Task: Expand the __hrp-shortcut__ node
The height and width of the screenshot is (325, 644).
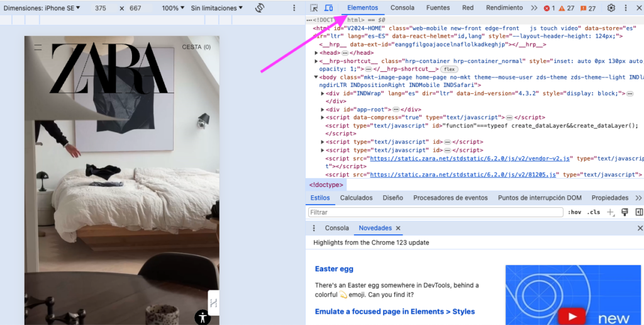Action: [316, 61]
